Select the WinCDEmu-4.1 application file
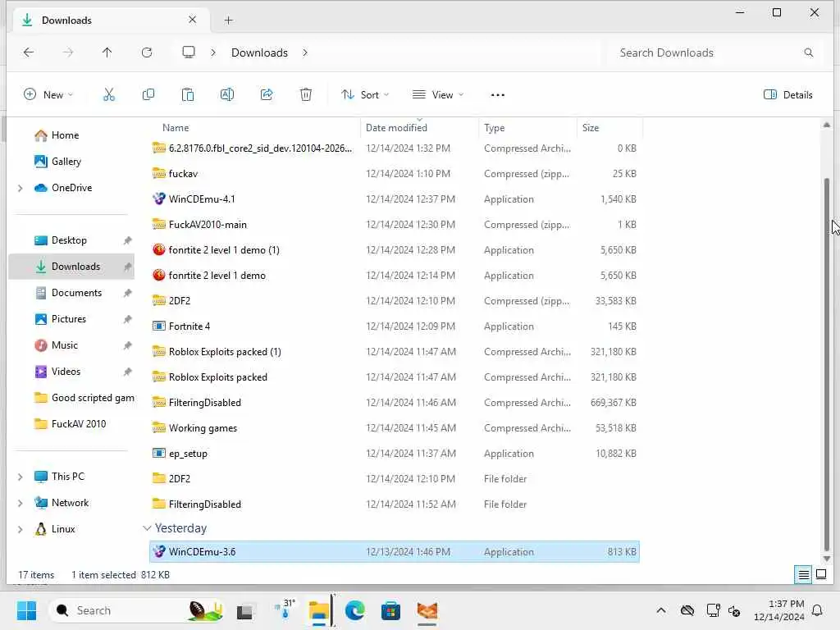Screen dimensions: 840x630 point(395,199)
